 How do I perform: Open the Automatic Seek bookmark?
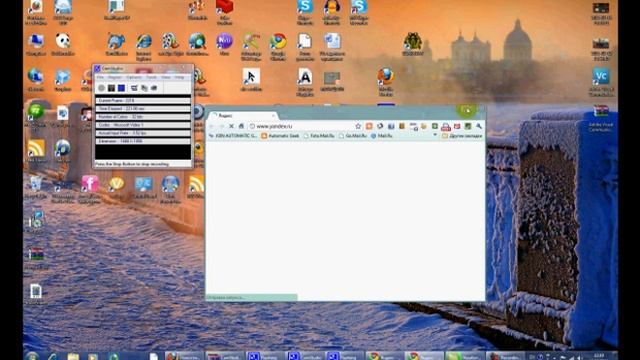(x=280, y=136)
